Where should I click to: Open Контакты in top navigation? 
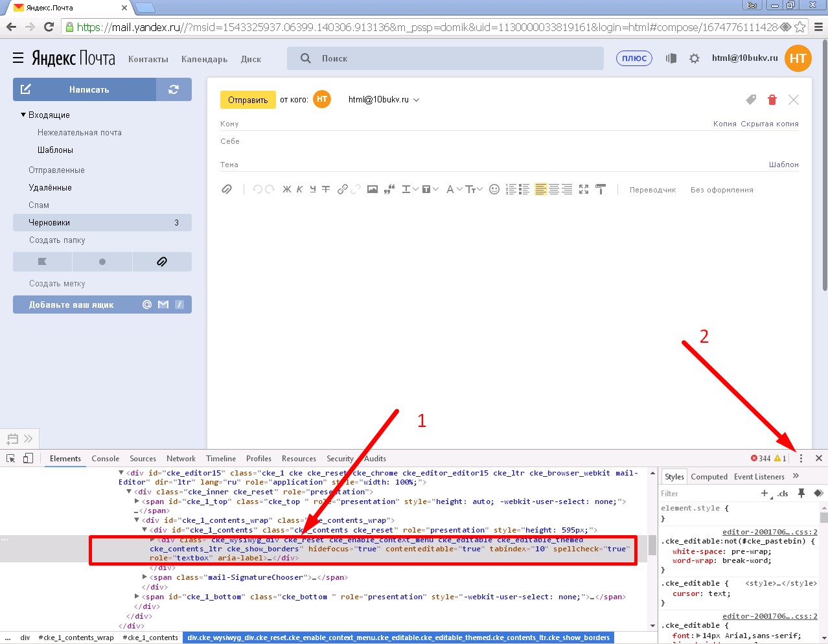pos(148,59)
